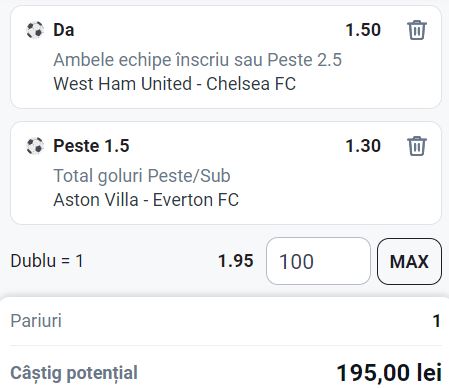Remove the Aston Villa - Everton FC bet
Image resolution: width=449 pixels, height=388 pixels.
417,146
